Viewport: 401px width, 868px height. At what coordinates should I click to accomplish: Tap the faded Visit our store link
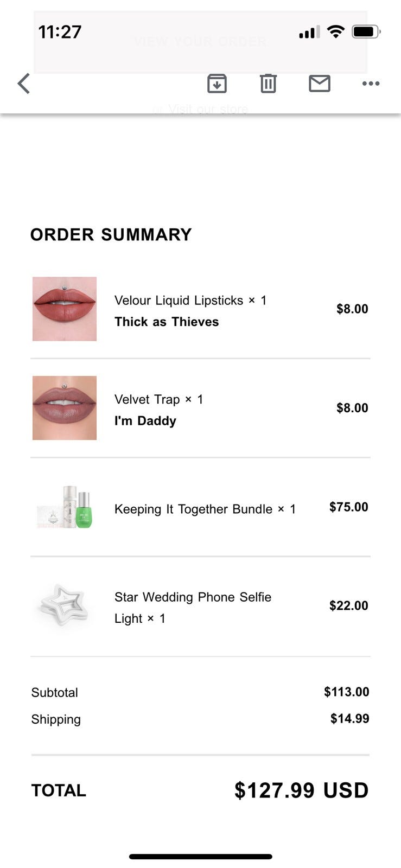point(207,110)
